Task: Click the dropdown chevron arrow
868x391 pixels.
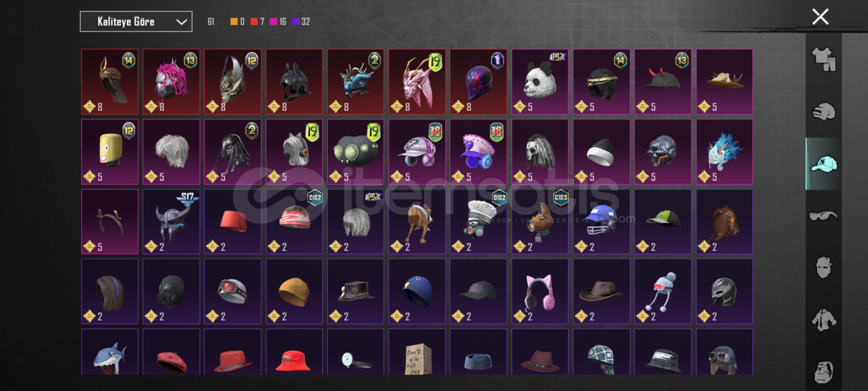Action: tap(181, 22)
